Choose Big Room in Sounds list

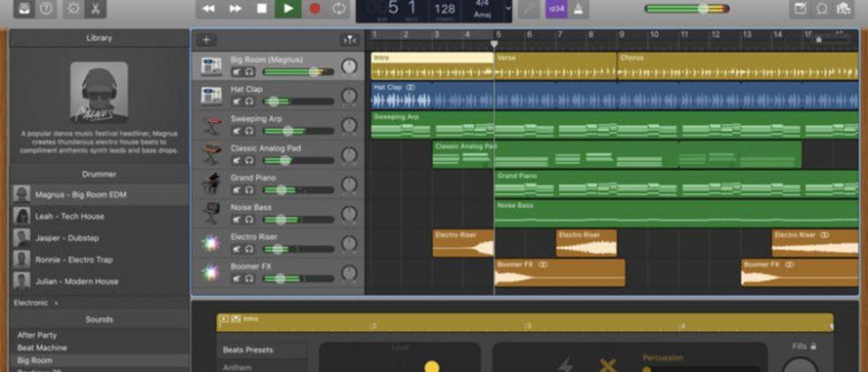[x=99, y=360]
